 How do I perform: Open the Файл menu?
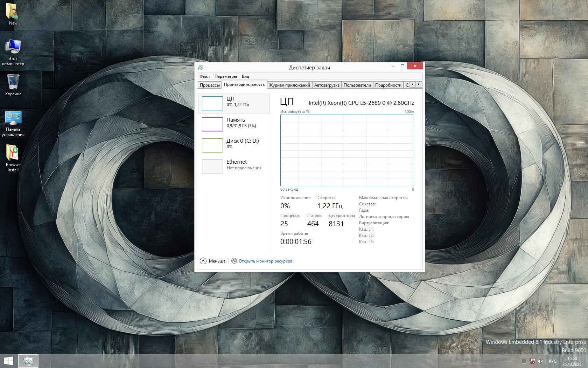(x=204, y=76)
